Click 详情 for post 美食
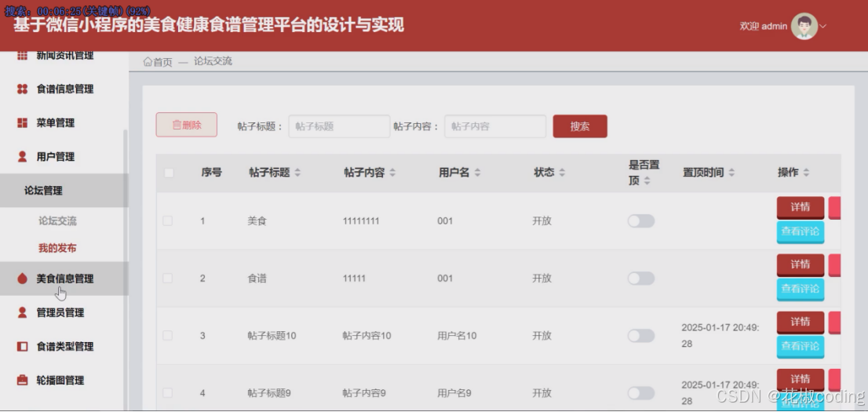Image resolution: width=868 pixels, height=412 pixels. pyautogui.click(x=801, y=207)
